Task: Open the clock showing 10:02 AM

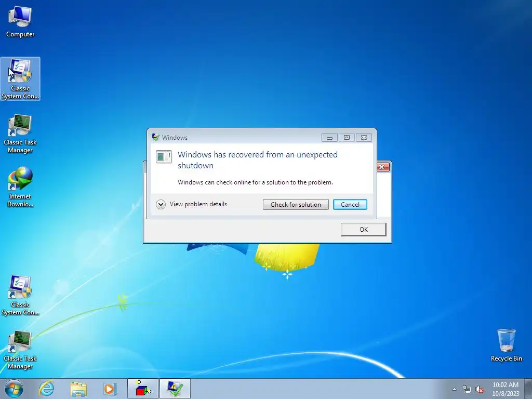Action: tap(506, 389)
